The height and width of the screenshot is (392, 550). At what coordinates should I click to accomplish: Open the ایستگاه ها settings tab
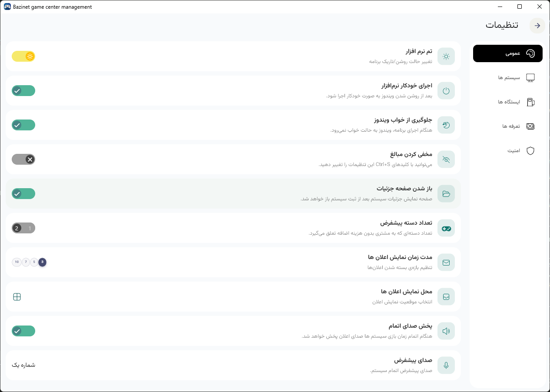508,102
